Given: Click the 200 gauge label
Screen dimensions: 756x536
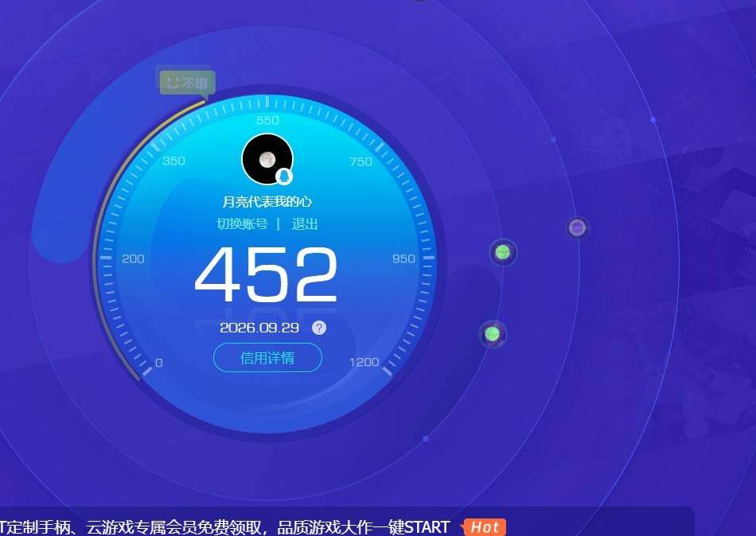Looking at the screenshot, I should coord(133,258).
